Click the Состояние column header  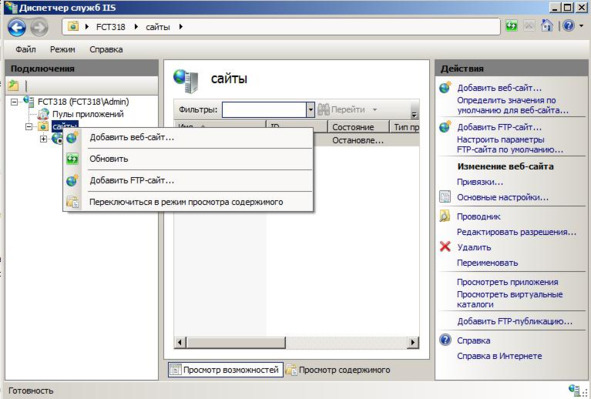coord(358,127)
